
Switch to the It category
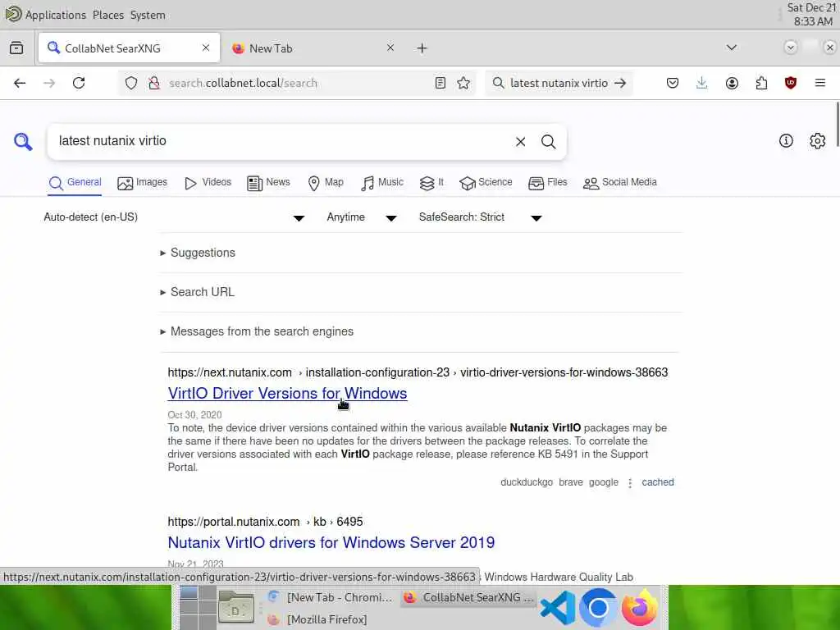coord(431,183)
